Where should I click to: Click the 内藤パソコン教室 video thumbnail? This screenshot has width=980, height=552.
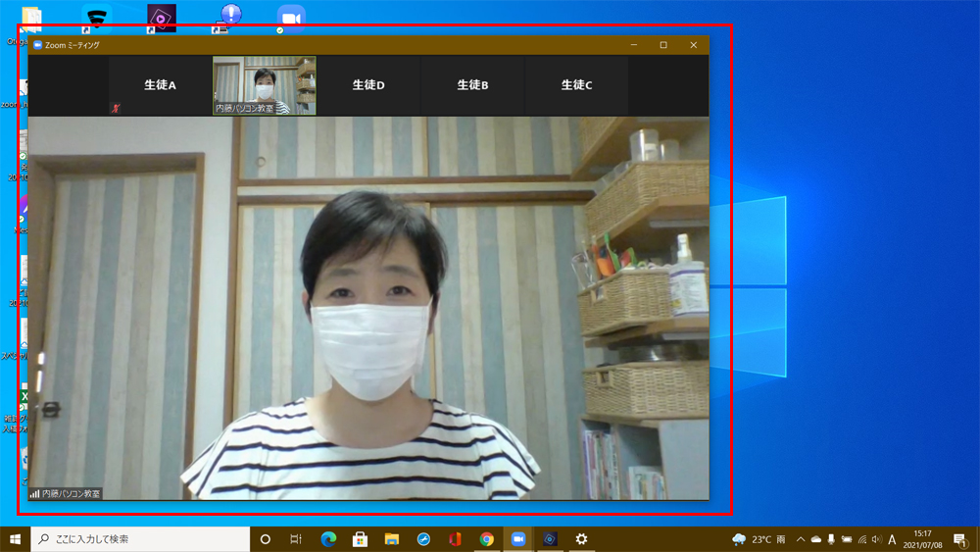[265, 85]
